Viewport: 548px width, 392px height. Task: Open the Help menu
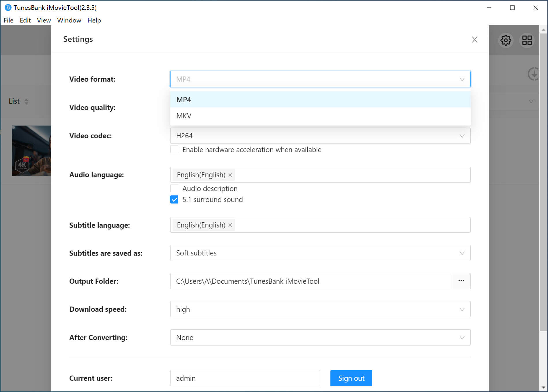click(x=94, y=20)
